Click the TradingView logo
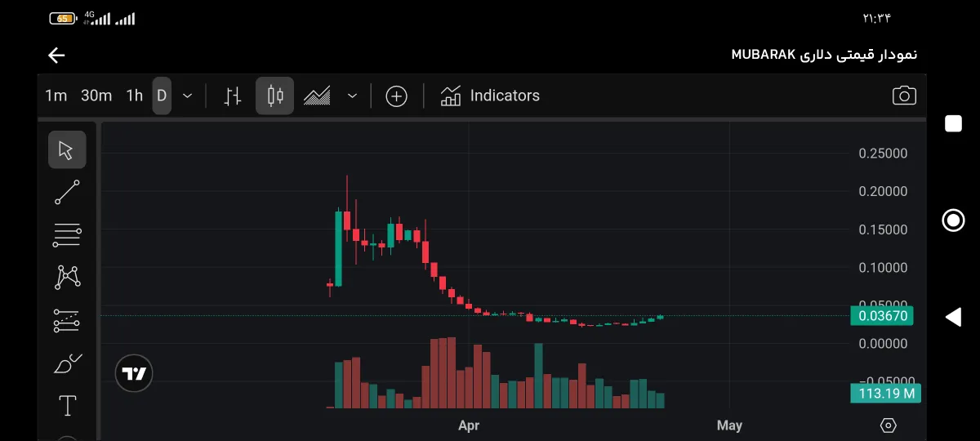The height and width of the screenshot is (441, 980). 134,374
